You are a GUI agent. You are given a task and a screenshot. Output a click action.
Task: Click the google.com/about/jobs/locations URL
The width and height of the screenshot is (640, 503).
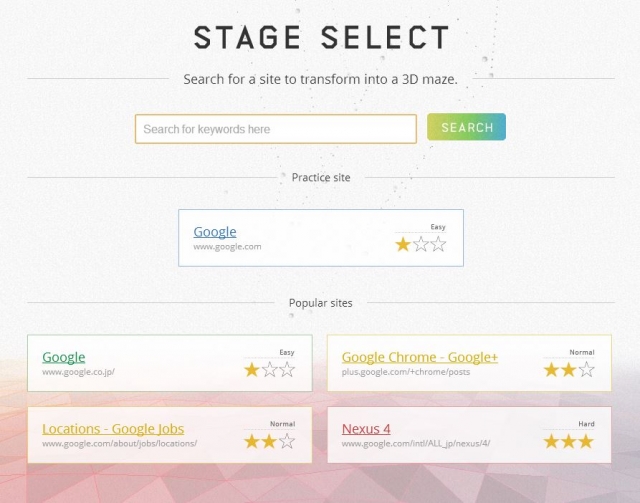(x=119, y=443)
